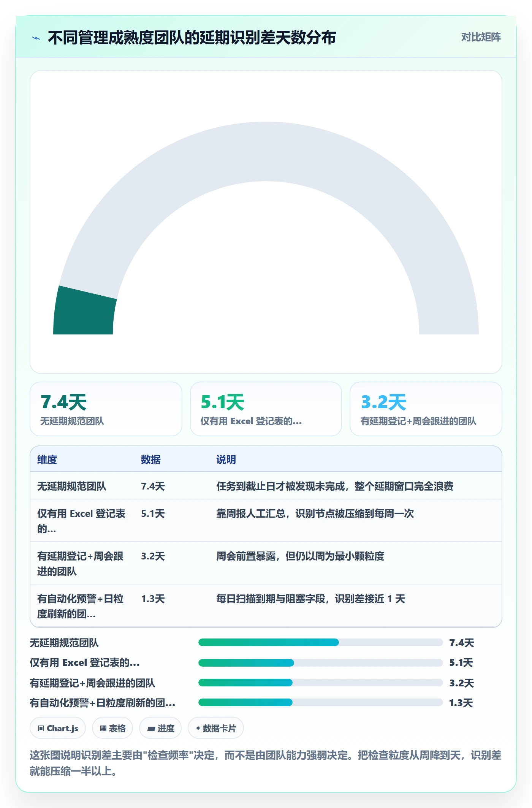Click the chart title 不同管理成熟度团队的延期识别差天数分布
Screen dimensions: 532x808
tap(192, 38)
